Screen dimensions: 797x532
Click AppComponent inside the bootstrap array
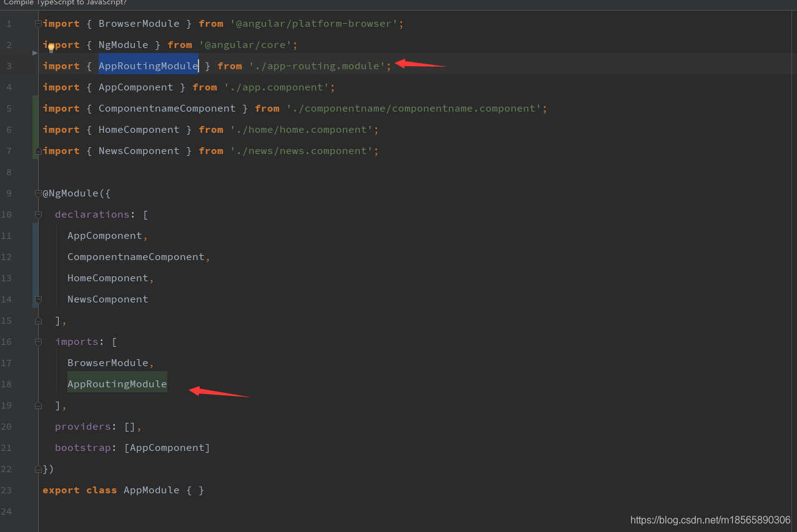(167, 448)
